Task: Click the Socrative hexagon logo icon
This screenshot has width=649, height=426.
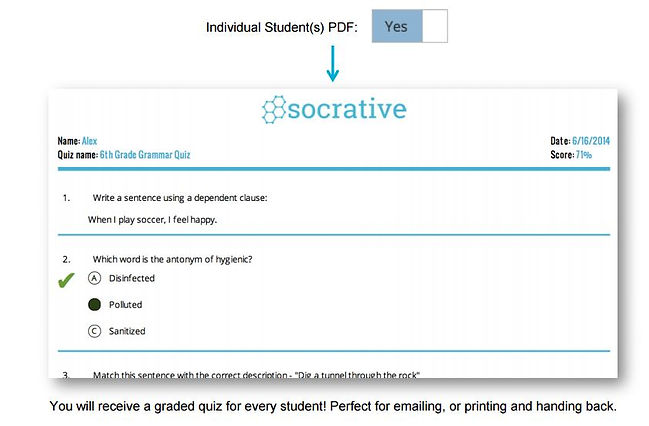Action: tap(274, 109)
